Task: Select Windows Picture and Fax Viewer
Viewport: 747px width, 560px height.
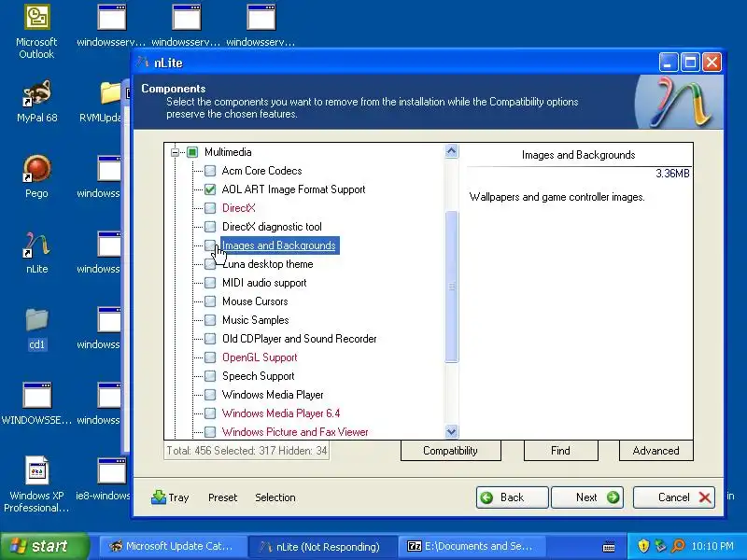Action: [x=295, y=432]
